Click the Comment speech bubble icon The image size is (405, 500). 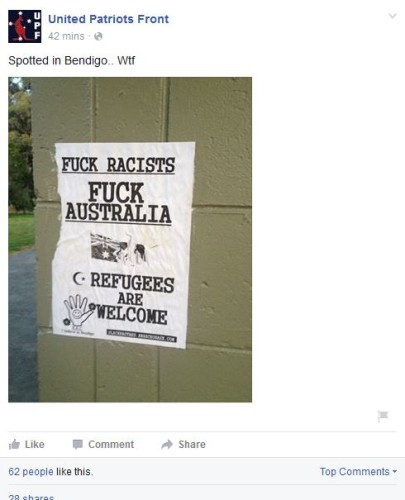(x=78, y=444)
